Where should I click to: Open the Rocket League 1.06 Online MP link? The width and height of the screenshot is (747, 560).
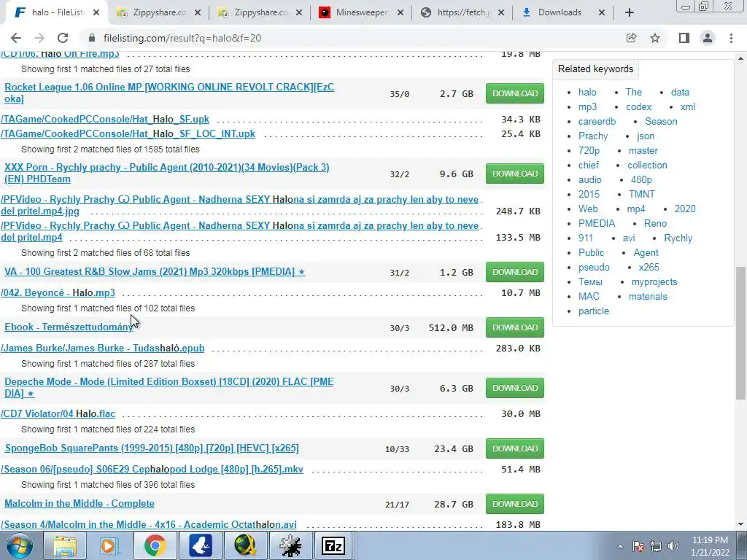point(169,93)
